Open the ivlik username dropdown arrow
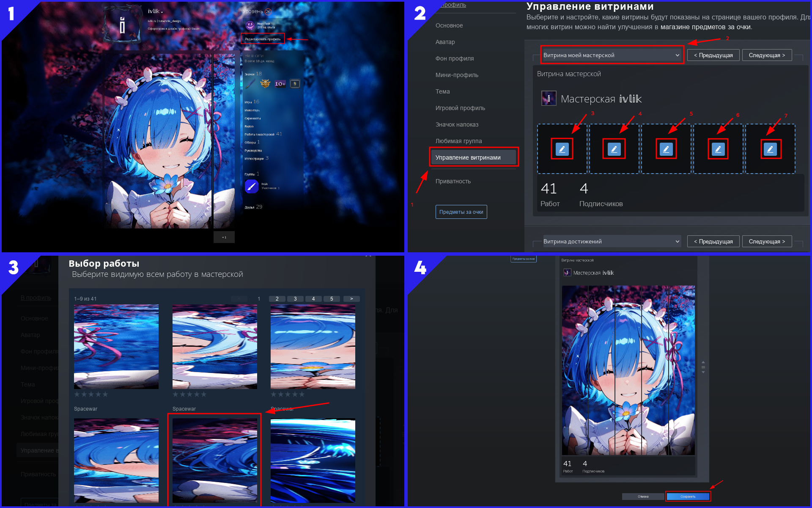The image size is (812, 508). 162,12
